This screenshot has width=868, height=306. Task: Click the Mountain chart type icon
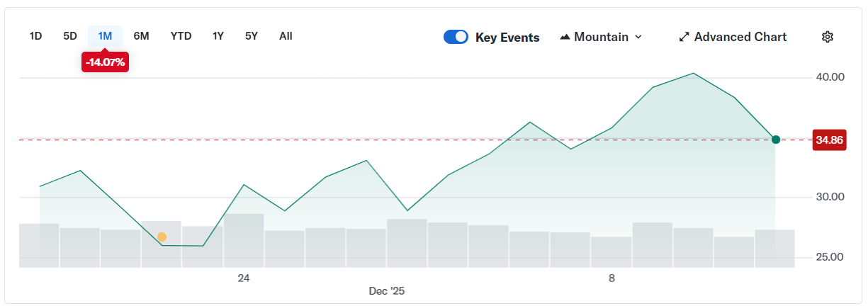click(x=565, y=37)
